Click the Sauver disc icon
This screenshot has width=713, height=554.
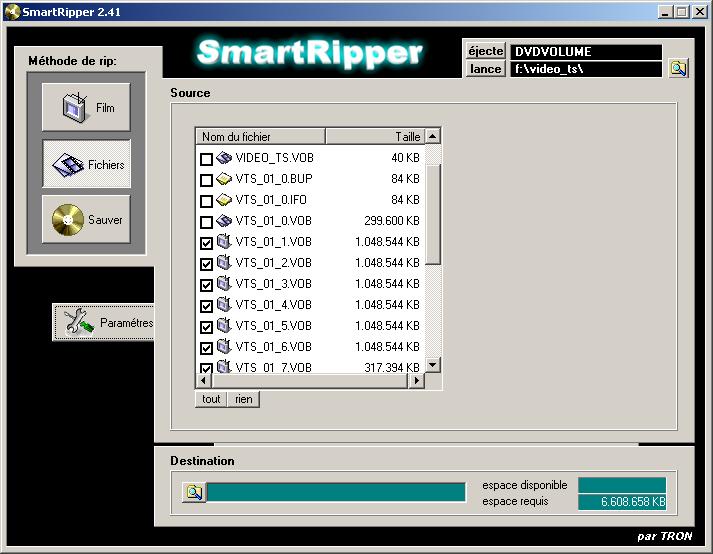[x=68, y=220]
